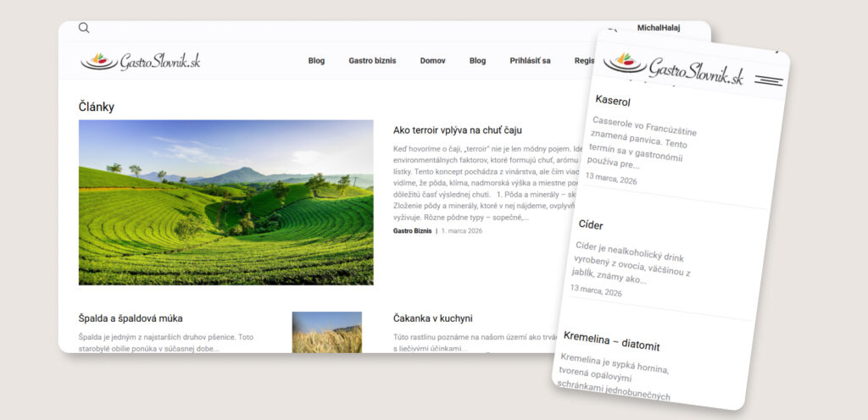This screenshot has width=868, height=420.
Task: Open the 'Špalda a špaldová múka' article
Action: [x=131, y=318]
